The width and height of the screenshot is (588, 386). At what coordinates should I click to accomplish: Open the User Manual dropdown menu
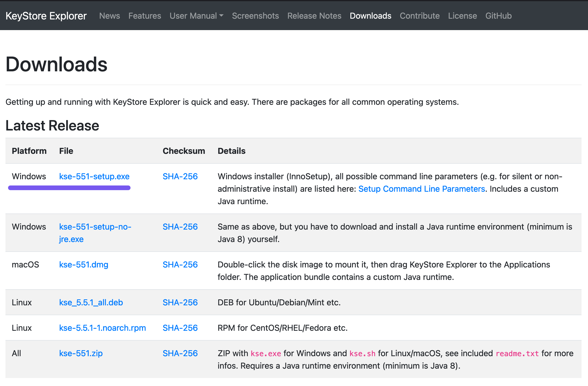click(x=196, y=16)
